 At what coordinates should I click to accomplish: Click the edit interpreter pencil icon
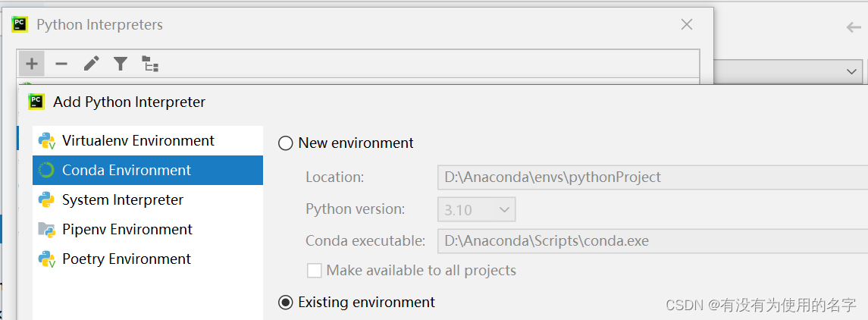tap(91, 64)
